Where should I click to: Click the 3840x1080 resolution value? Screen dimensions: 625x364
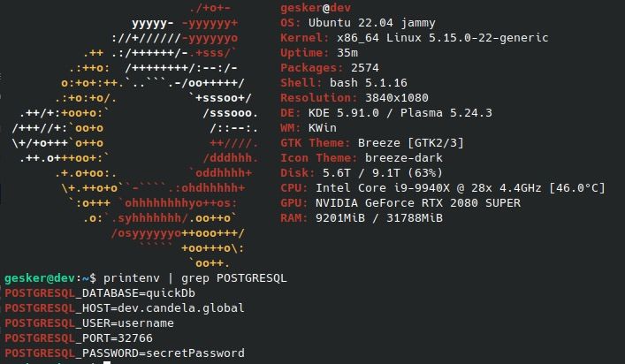397,98
